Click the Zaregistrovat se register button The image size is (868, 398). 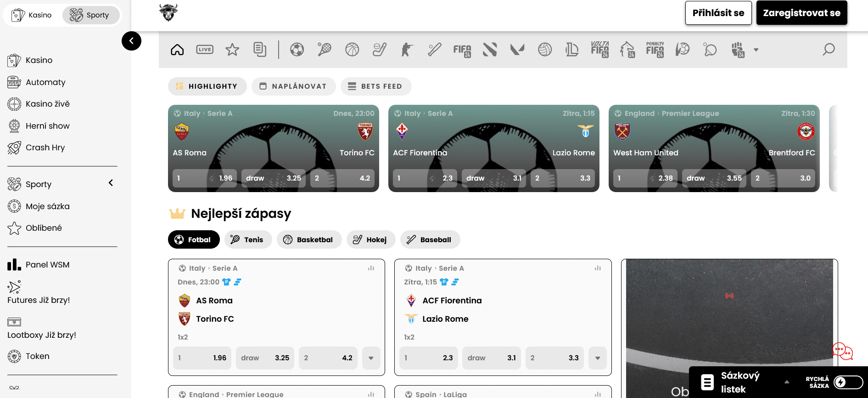tap(802, 13)
